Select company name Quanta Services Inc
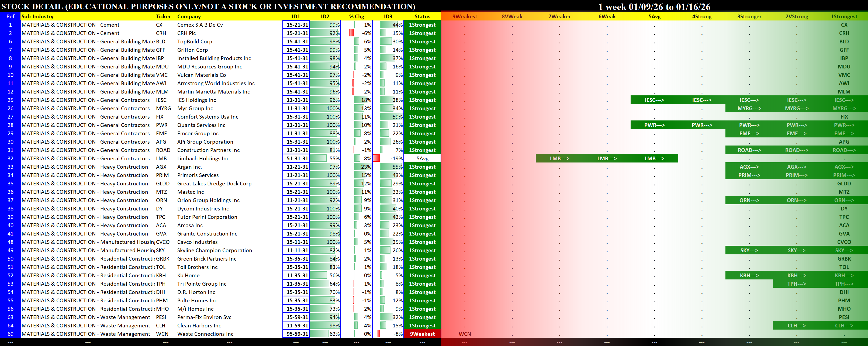Viewport: 868px width, 346px height. click(x=201, y=125)
